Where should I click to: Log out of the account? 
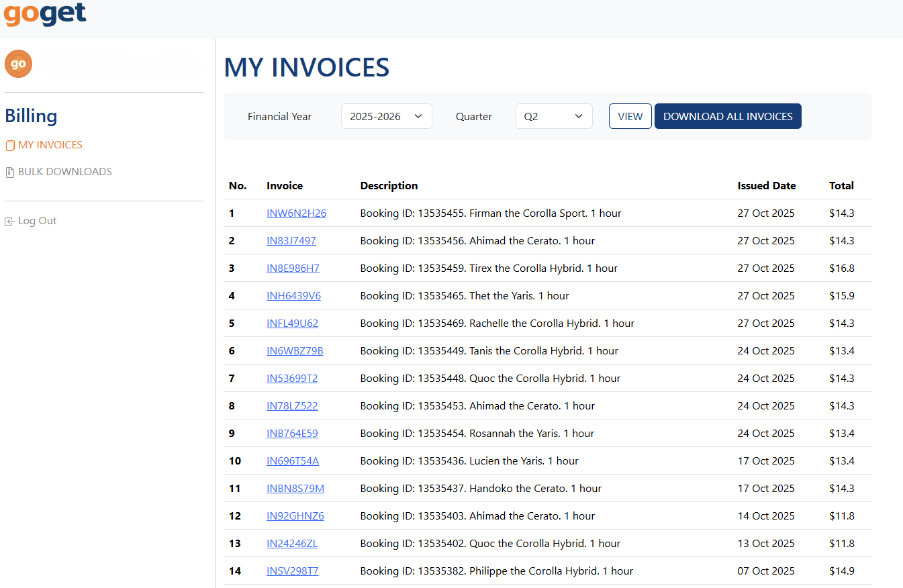pos(37,221)
